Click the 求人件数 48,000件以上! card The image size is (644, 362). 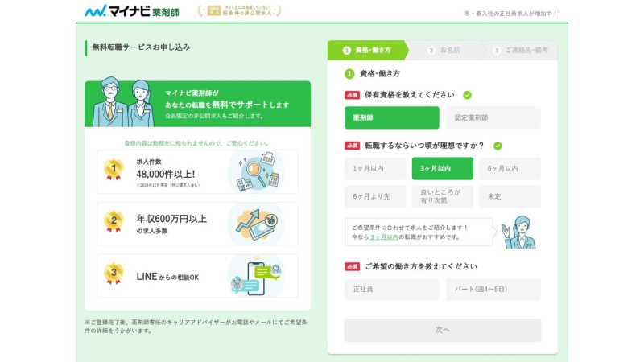[x=197, y=171]
